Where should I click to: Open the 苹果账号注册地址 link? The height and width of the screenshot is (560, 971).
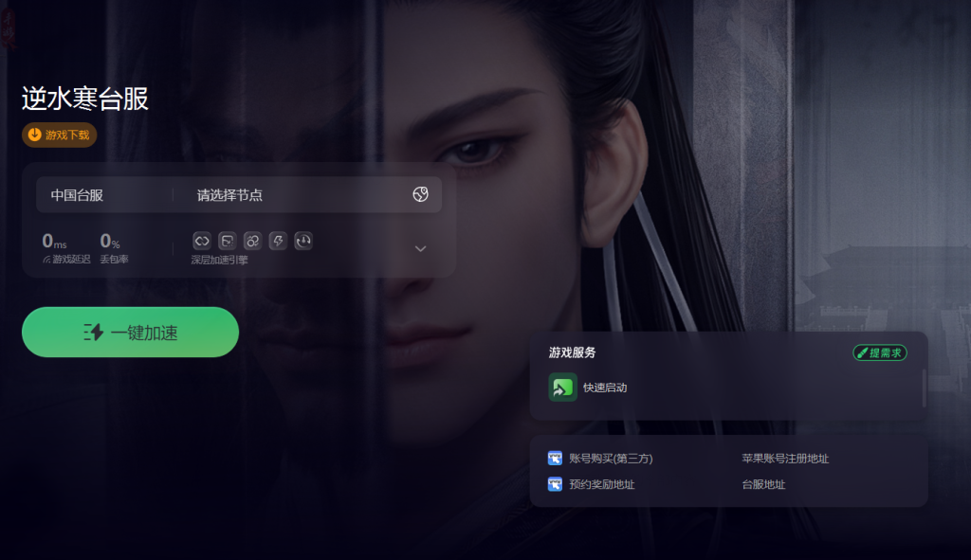click(785, 459)
